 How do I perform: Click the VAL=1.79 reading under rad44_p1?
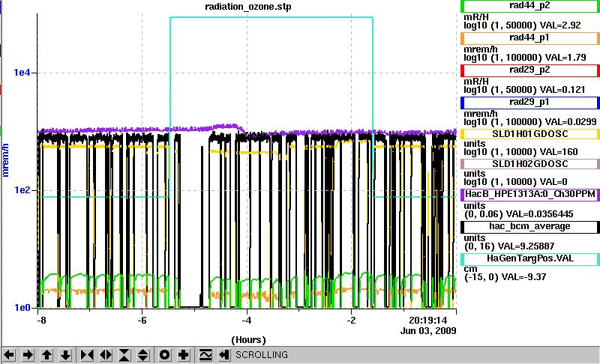(x=565, y=58)
